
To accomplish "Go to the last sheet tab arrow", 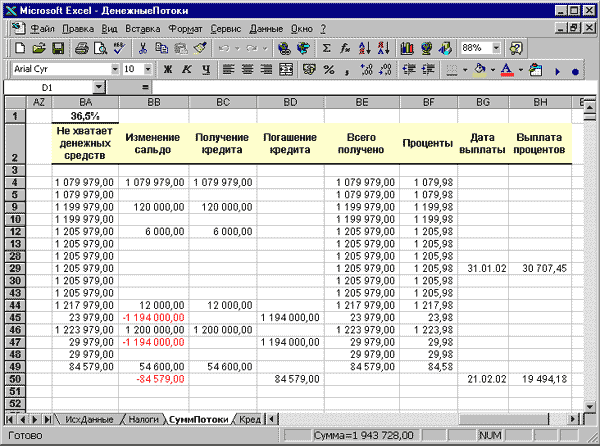I will (47, 420).
